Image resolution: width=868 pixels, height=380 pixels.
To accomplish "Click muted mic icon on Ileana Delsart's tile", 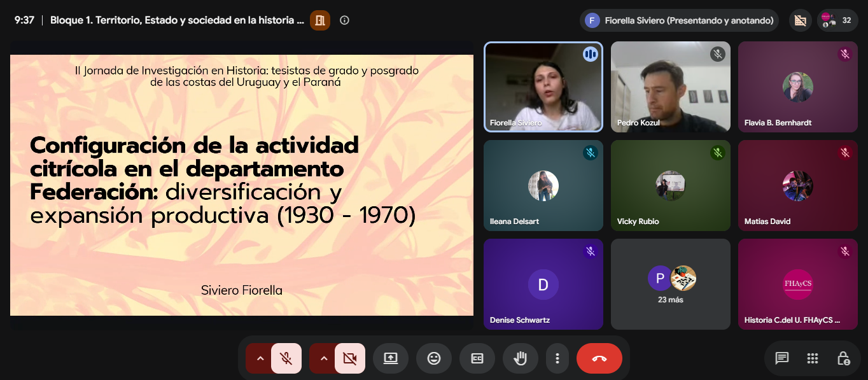I will pos(591,153).
